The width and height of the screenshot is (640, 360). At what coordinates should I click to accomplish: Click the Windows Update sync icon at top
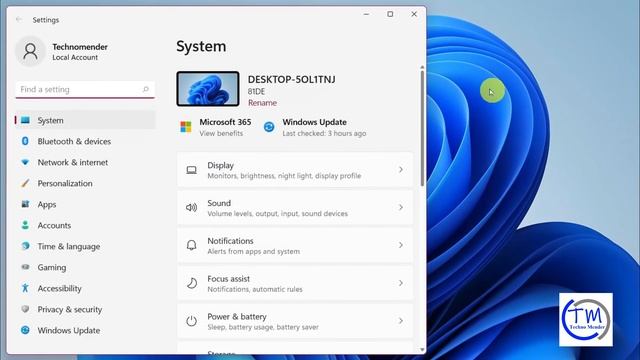(x=269, y=127)
